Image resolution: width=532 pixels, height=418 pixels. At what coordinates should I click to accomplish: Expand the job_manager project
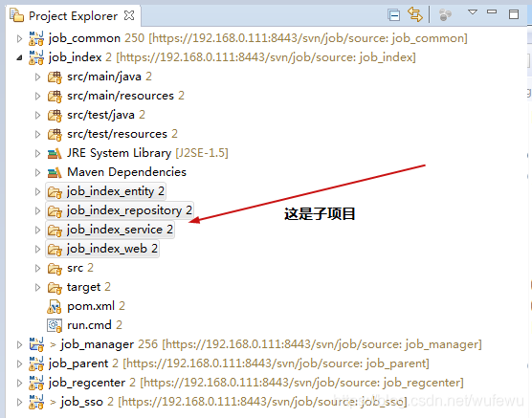point(20,344)
